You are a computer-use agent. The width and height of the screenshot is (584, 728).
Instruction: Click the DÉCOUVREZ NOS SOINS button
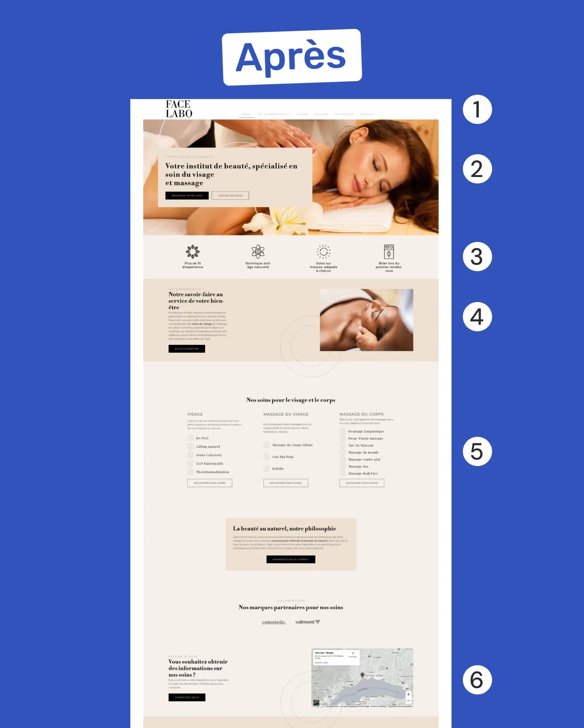click(x=210, y=483)
